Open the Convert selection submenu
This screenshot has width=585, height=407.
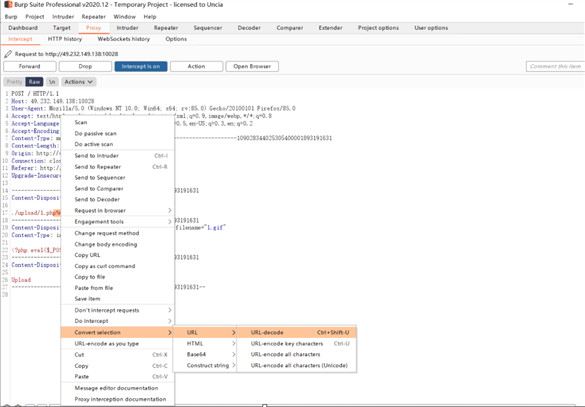point(117,332)
